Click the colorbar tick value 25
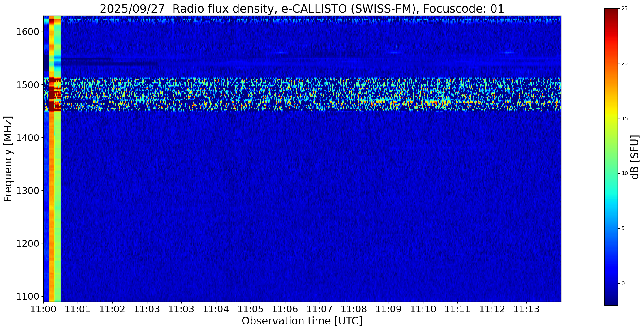The image size is (644, 330). pyautogui.click(x=625, y=9)
